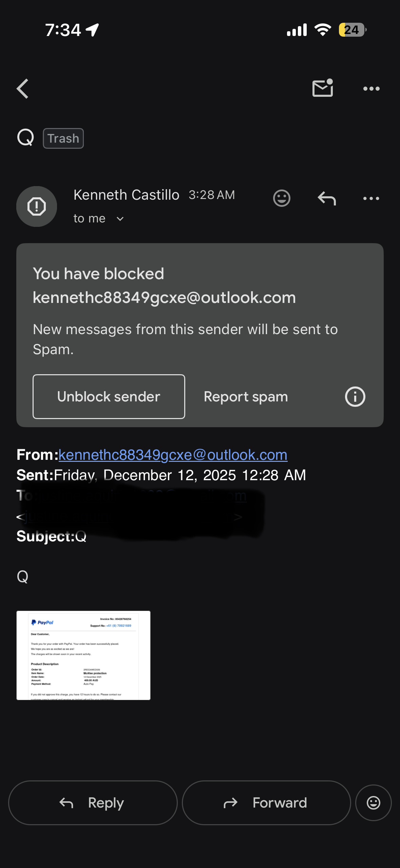Tap the Reply button at bottom
Viewport: 400px width, 868px height.
coord(93,803)
